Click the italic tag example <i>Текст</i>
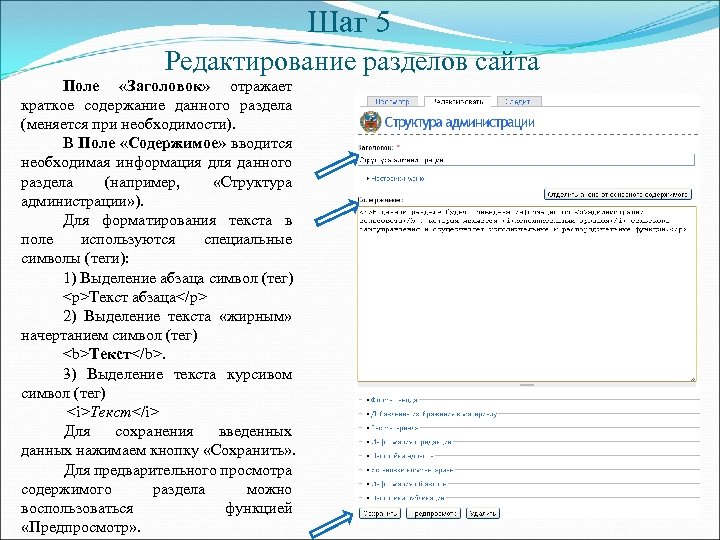 pyautogui.click(x=113, y=412)
